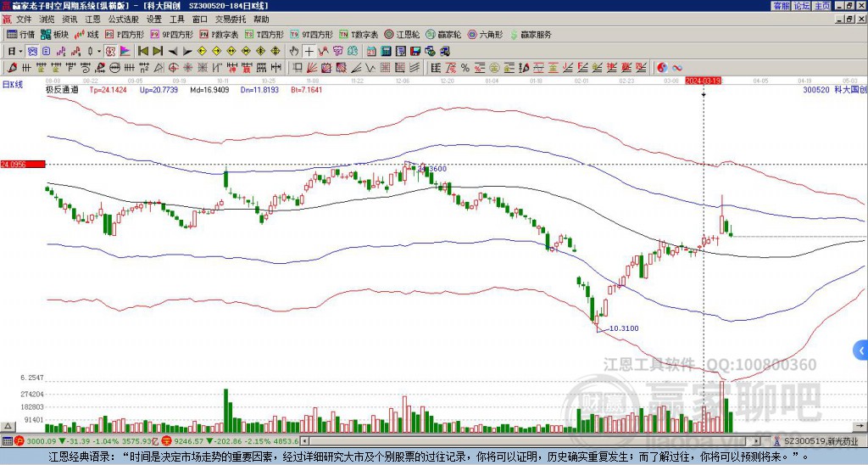Open the 交易委托 menu

click(x=230, y=20)
